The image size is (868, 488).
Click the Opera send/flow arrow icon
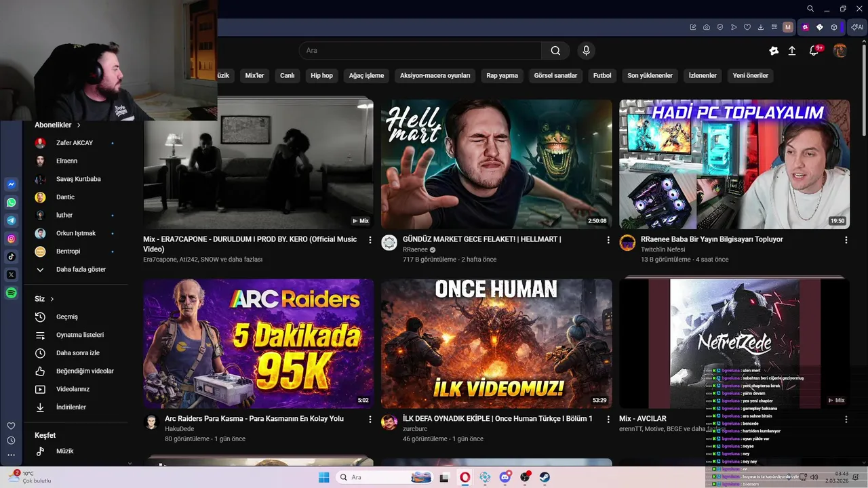pyautogui.click(x=734, y=27)
